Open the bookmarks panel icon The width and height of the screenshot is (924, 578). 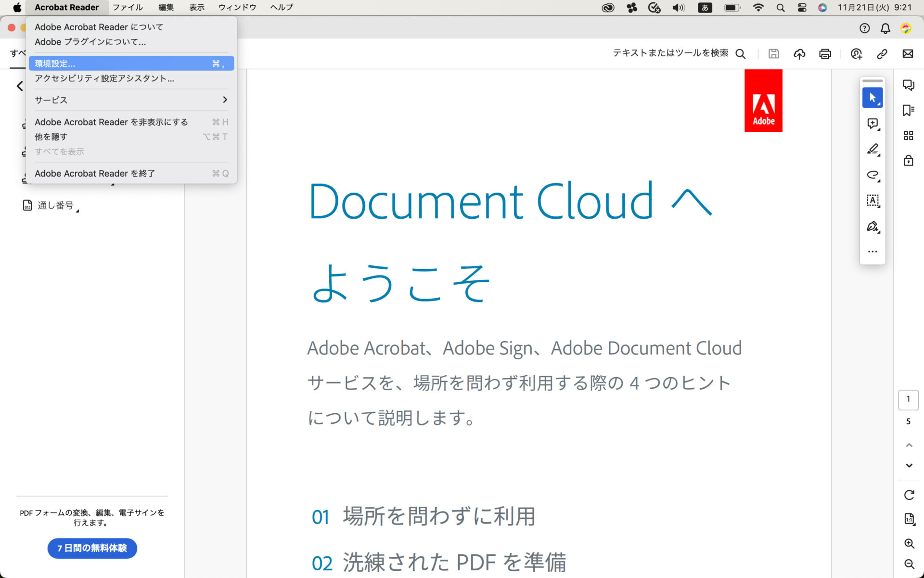point(908,110)
